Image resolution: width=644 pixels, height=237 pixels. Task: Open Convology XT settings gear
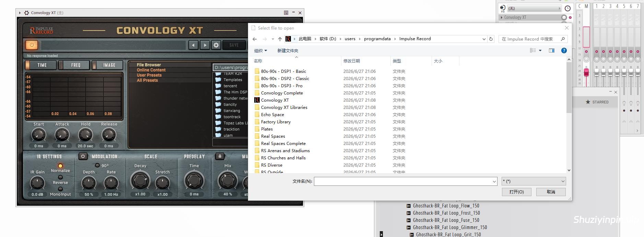tap(216, 45)
